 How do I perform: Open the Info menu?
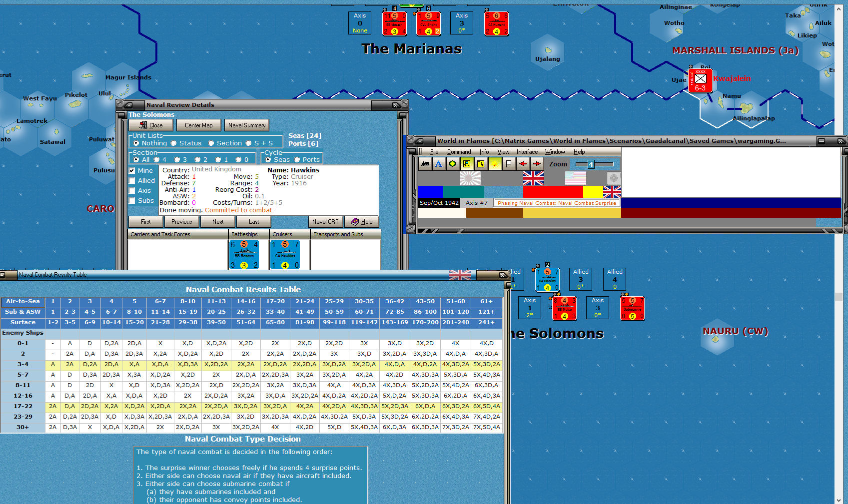(x=484, y=152)
